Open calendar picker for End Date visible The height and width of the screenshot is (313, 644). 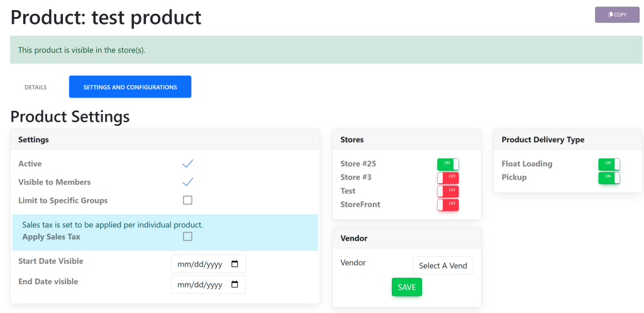coord(235,285)
